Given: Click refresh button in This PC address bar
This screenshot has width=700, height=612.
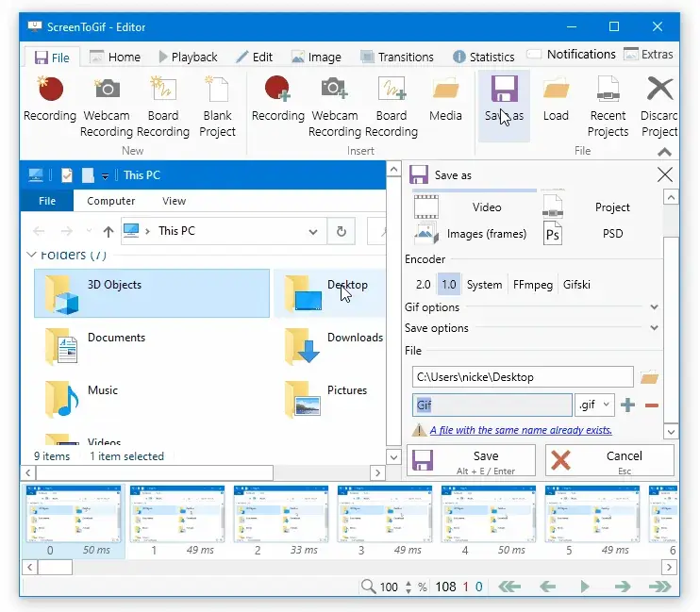Looking at the screenshot, I should 342,231.
